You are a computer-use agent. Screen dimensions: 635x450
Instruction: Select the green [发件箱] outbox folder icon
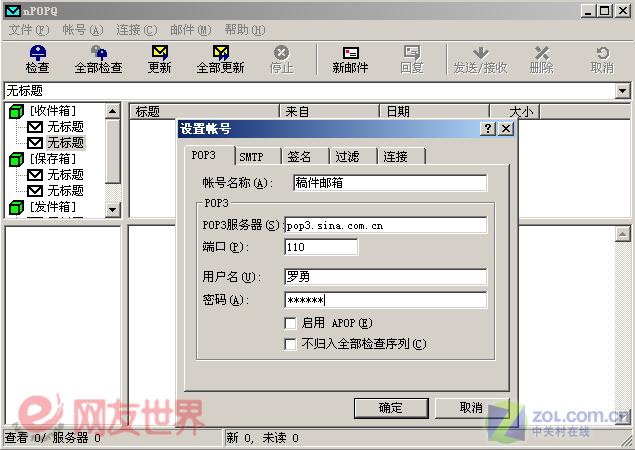(x=16, y=207)
